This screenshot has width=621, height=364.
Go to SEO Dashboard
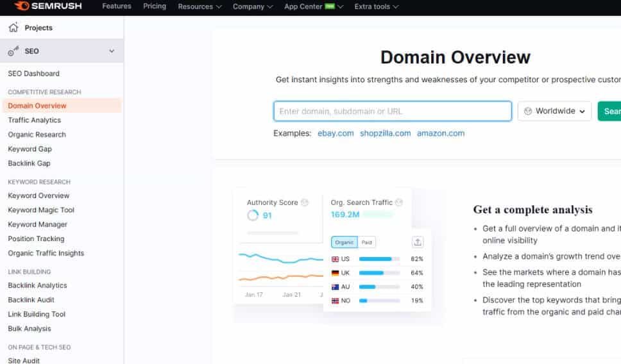point(33,74)
